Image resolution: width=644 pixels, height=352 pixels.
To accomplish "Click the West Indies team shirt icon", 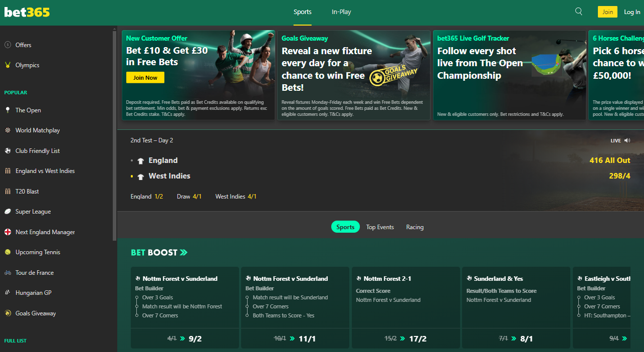I will pos(141,177).
